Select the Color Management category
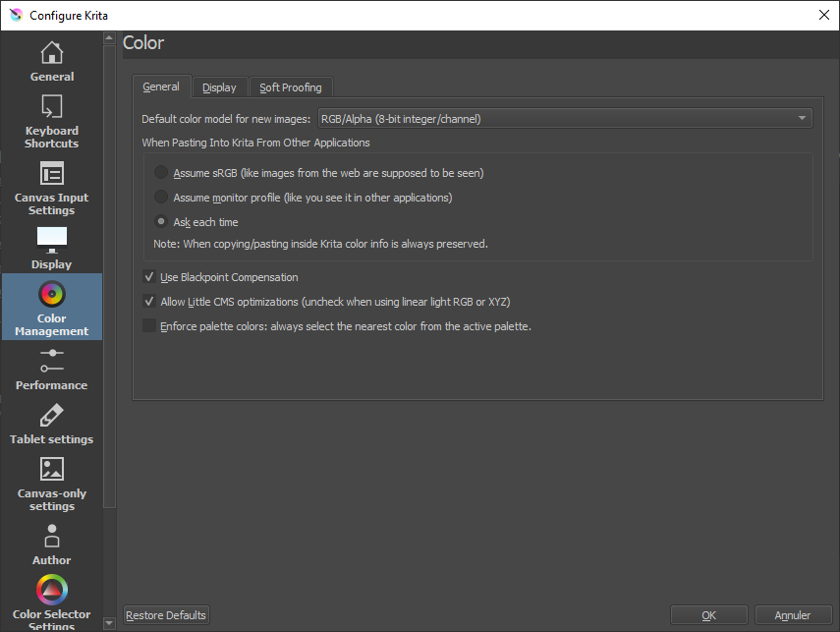 [51, 307]
